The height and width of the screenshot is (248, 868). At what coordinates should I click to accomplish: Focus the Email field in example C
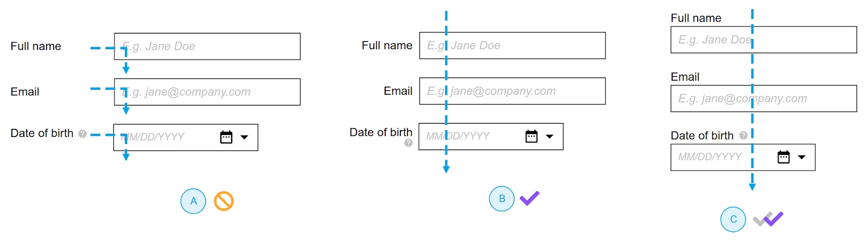tap(764, 99)
